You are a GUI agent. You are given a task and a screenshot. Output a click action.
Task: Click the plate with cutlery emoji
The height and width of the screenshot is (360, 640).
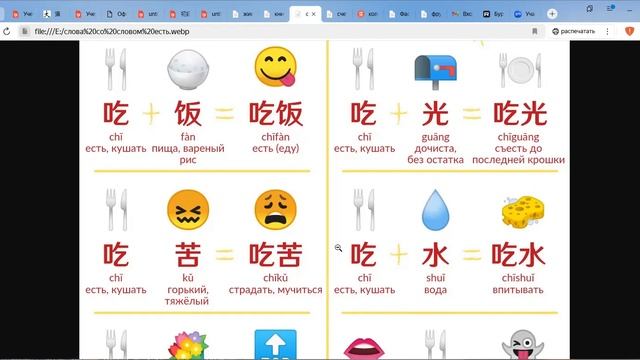coord(520,70)
